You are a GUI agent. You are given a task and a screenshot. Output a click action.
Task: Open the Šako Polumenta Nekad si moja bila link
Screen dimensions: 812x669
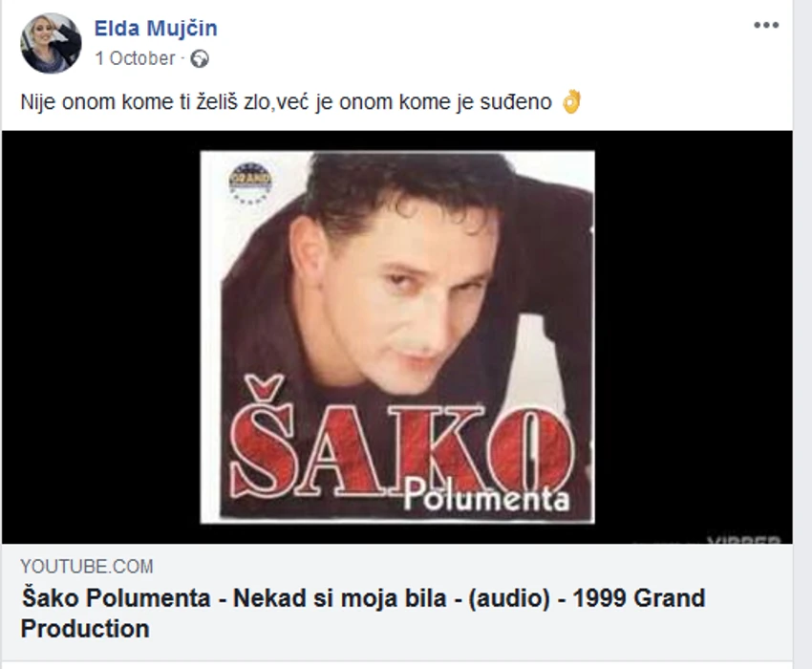(x=363, y=613)
